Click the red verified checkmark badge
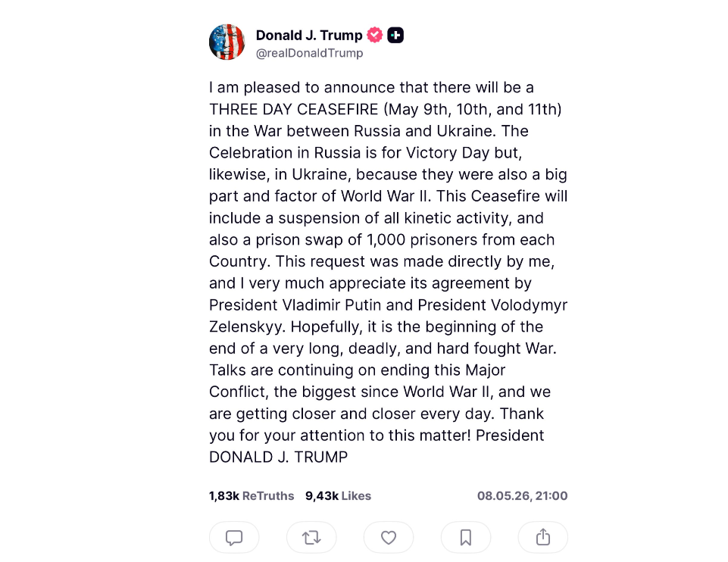 coord(375,35)
